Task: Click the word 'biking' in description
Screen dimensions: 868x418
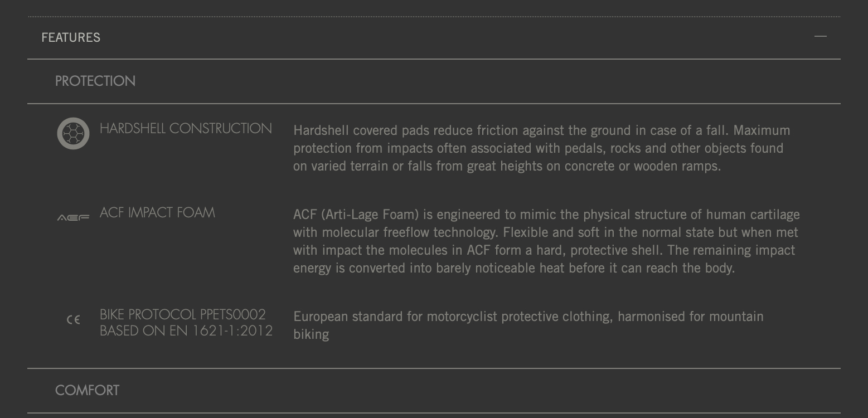Action: (x=311, y=334)
